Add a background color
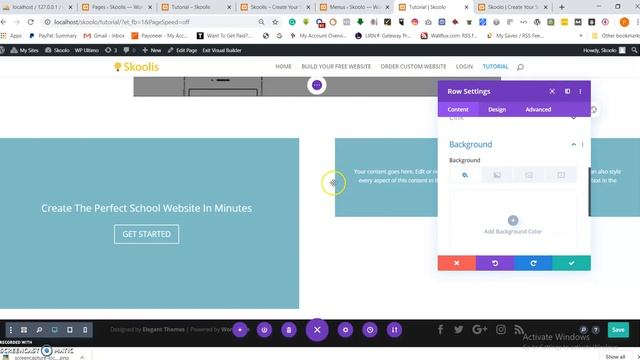Screen dimensions: 640x360 pos(513,220)
